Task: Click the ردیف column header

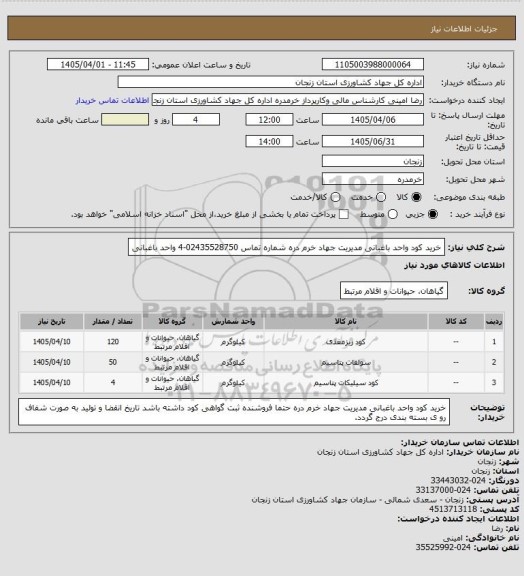Action: [494, 321]
